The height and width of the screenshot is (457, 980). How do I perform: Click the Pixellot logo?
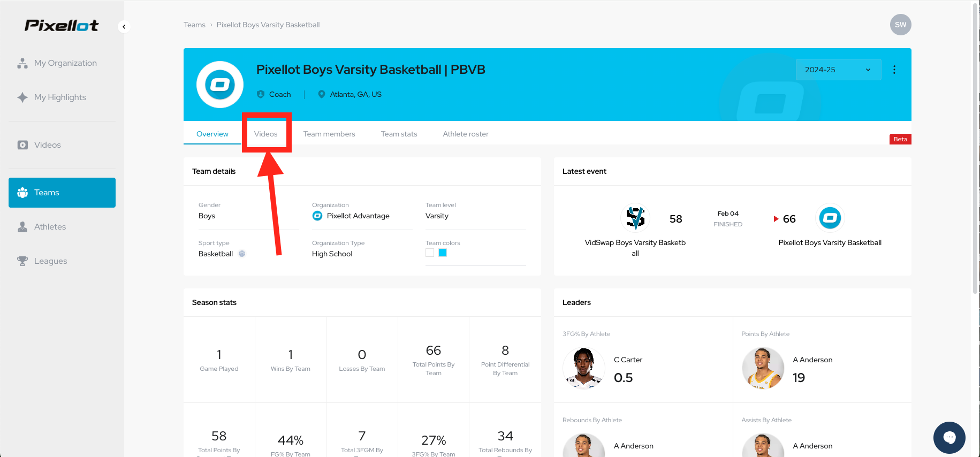tap(62, 25)
